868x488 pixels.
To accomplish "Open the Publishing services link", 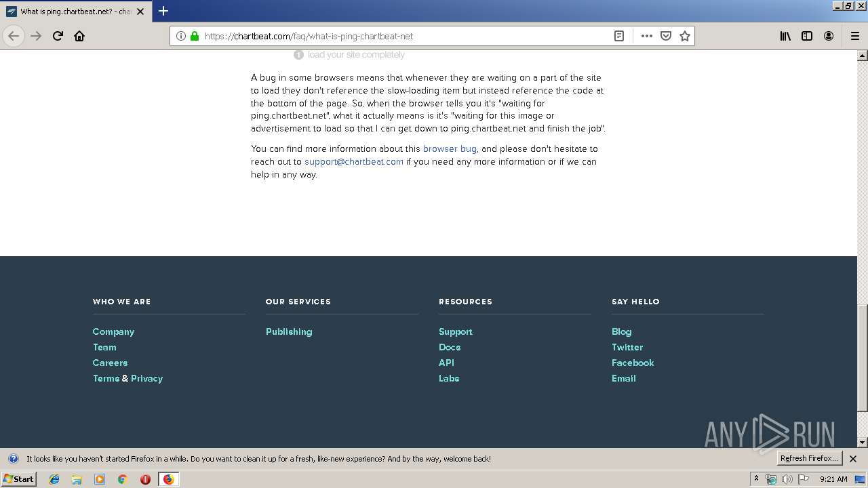I will click(289, 331).
